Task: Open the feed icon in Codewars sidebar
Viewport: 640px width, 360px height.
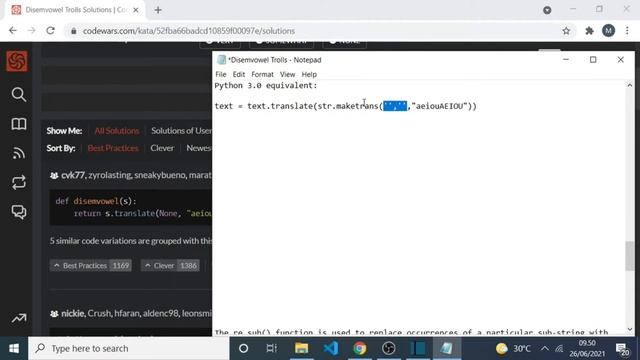Action: (x=18, y=153)
